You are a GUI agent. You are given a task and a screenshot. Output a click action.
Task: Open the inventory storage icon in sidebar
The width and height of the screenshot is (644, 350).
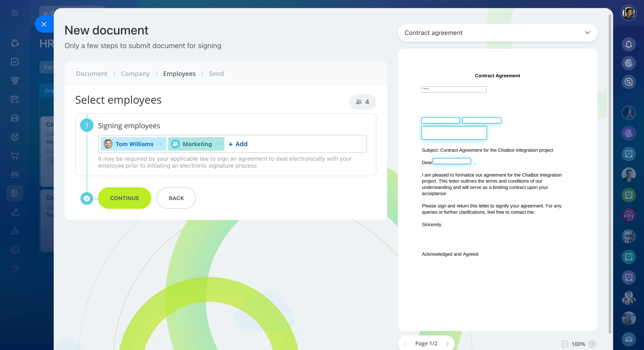pos(15,118)
